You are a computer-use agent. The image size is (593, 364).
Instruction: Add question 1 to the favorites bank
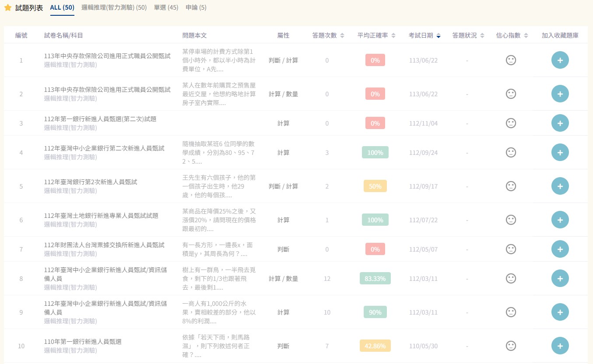coord(560,60)
